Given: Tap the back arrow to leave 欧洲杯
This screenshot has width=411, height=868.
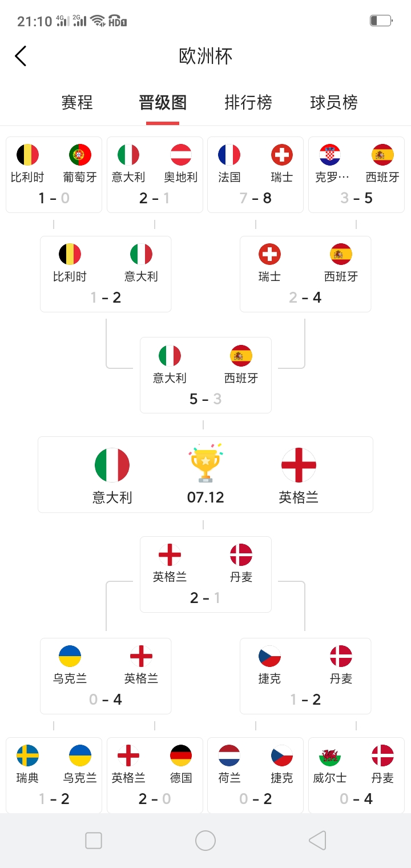Looking at the screenshot, I should point(21,55).
